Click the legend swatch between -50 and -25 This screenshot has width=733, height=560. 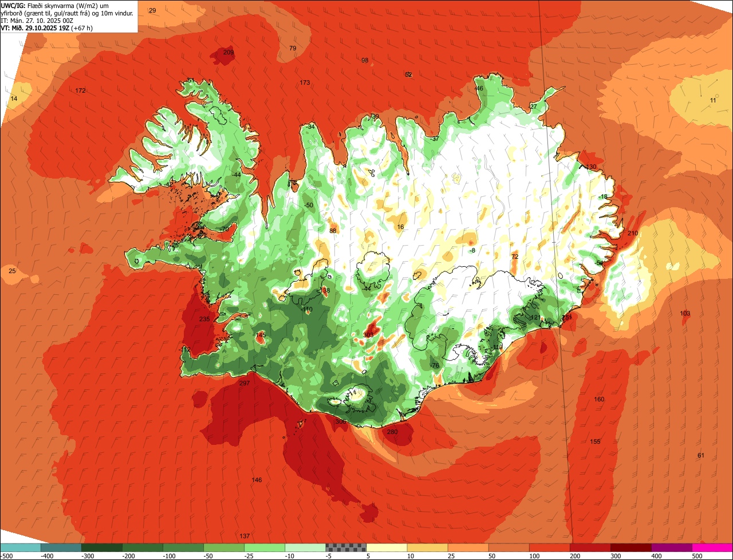pyautogui.click(x=223, y=547)
